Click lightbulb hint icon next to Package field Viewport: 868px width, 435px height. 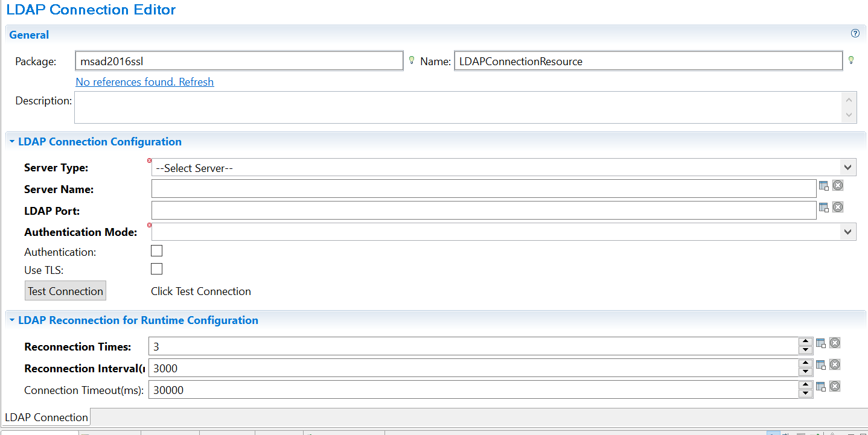[x=412, y=60]
